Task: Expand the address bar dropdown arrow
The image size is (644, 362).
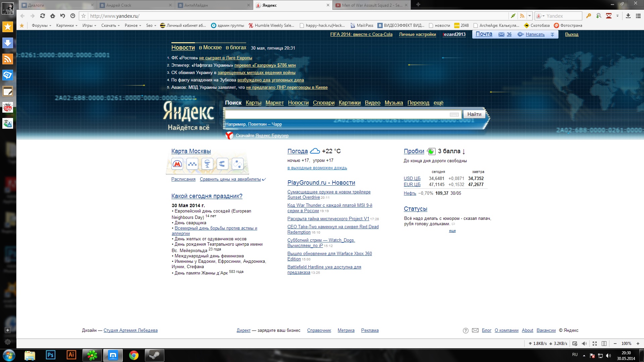Action: pos(530,16)
